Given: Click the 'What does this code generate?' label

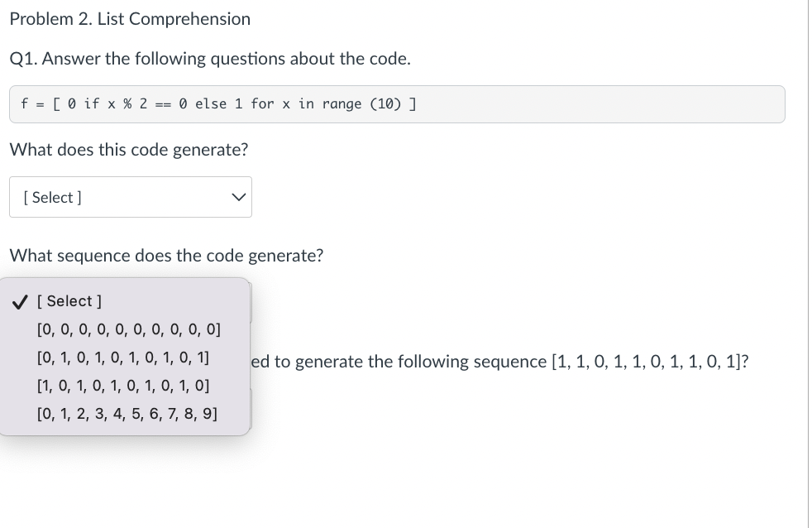Looking at the screenshot, I should [128, 150].
